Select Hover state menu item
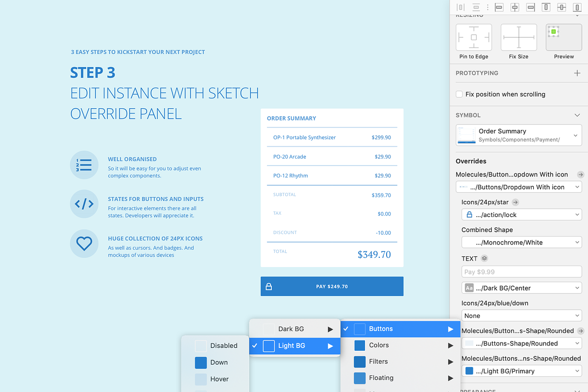Viewport: 588px width, 392px height. pos(215,379)
